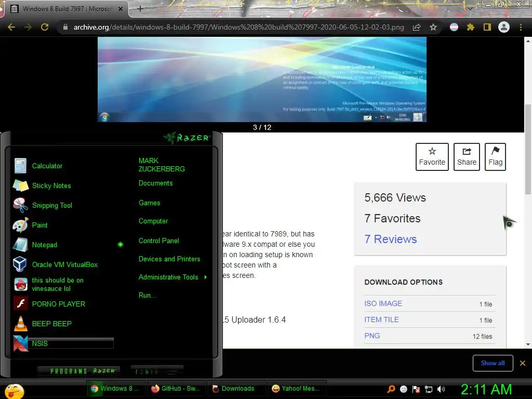532x399 pixels.
Task: Click the start orb smiley button
Action: [14, 391]
